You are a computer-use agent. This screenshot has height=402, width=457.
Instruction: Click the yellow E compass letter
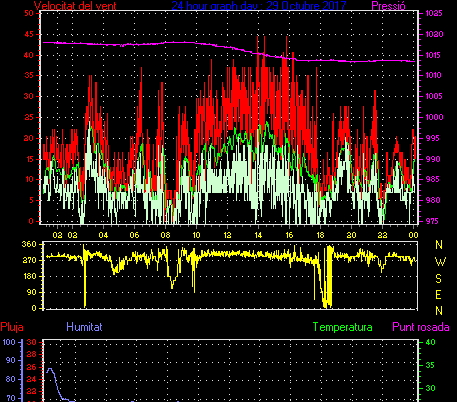439,295
